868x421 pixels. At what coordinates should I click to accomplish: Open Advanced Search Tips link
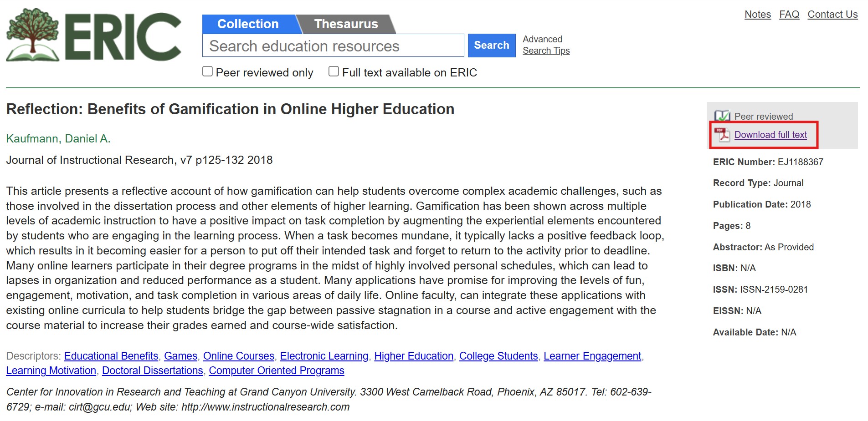pyautogui.click(x=546, y=45)
